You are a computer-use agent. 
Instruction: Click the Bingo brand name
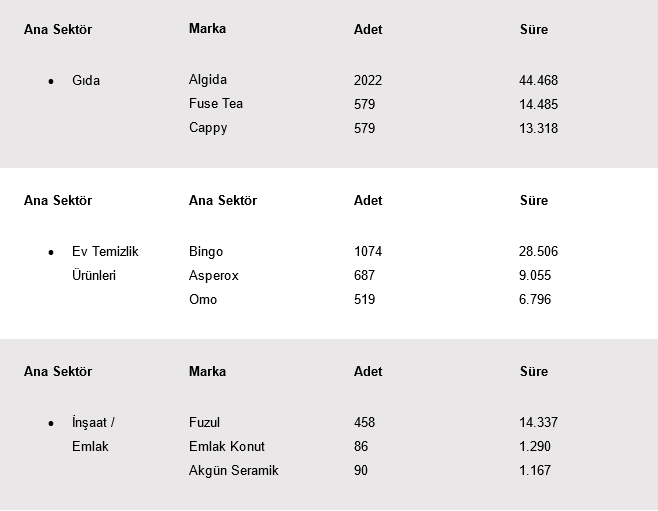(x=206, y=251)
